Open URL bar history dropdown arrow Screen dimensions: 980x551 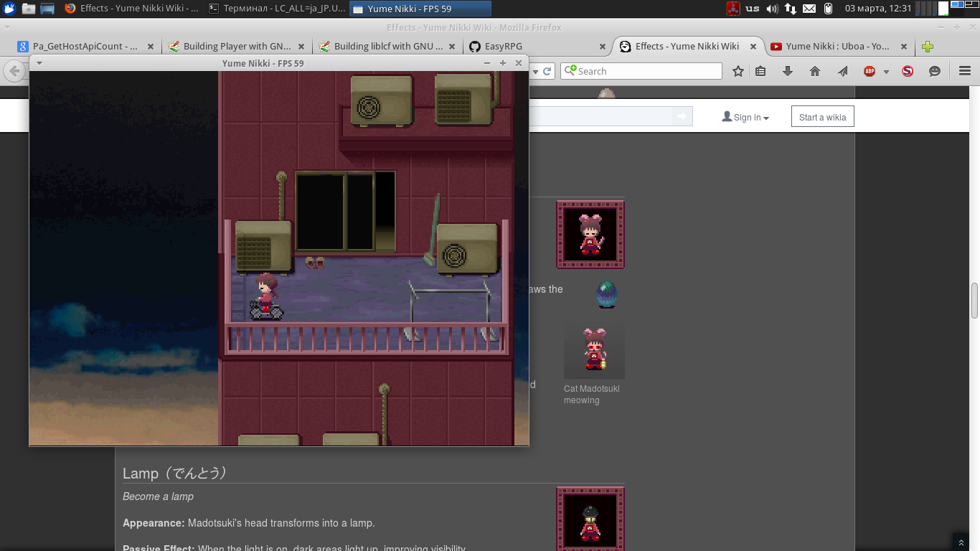pyautogui.click(x=535, y=71)
